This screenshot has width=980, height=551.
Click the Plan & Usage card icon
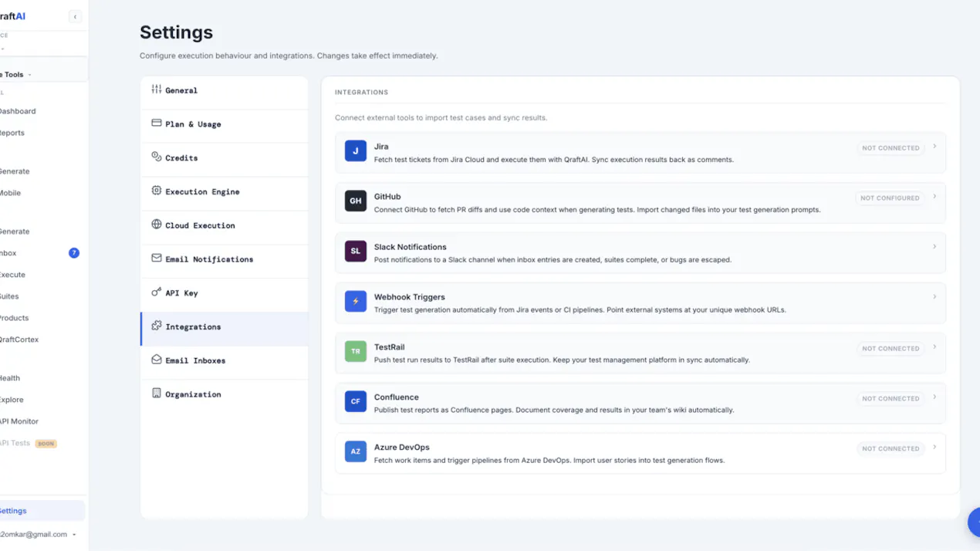coord(157,123)
